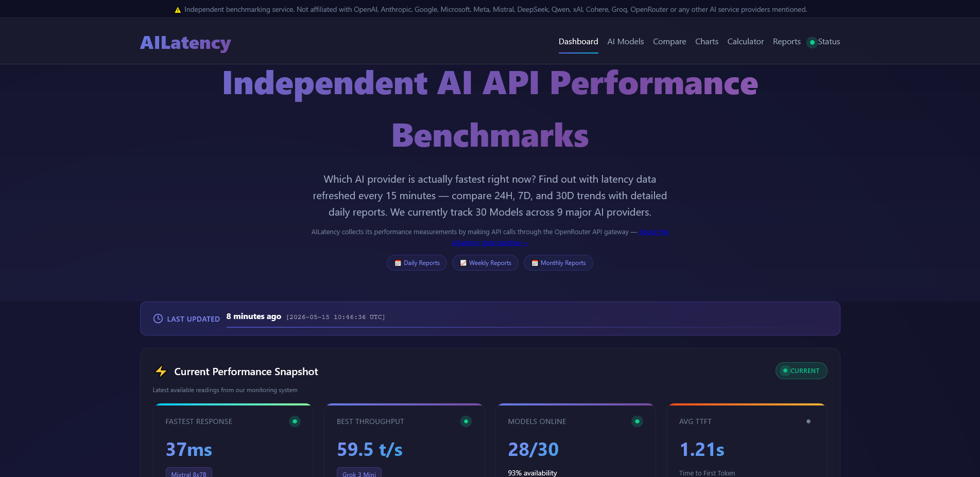Click the CURRENT status badge
Screen dimensions: 980x477
(x=801, y=371)
